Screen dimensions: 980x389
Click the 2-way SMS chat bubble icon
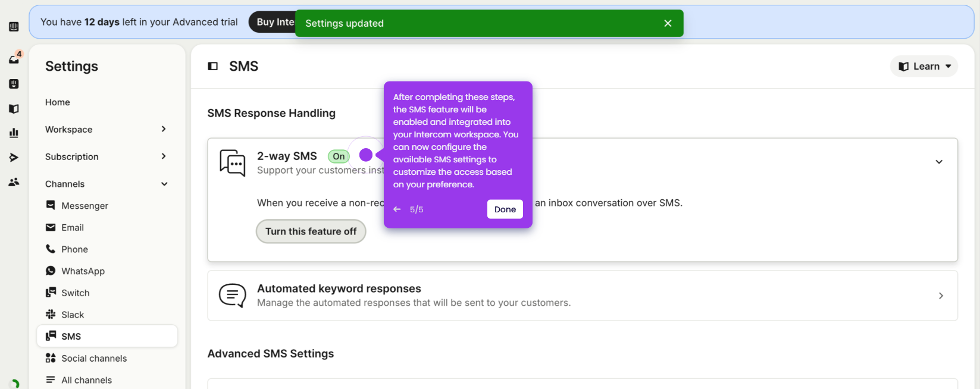233,163
